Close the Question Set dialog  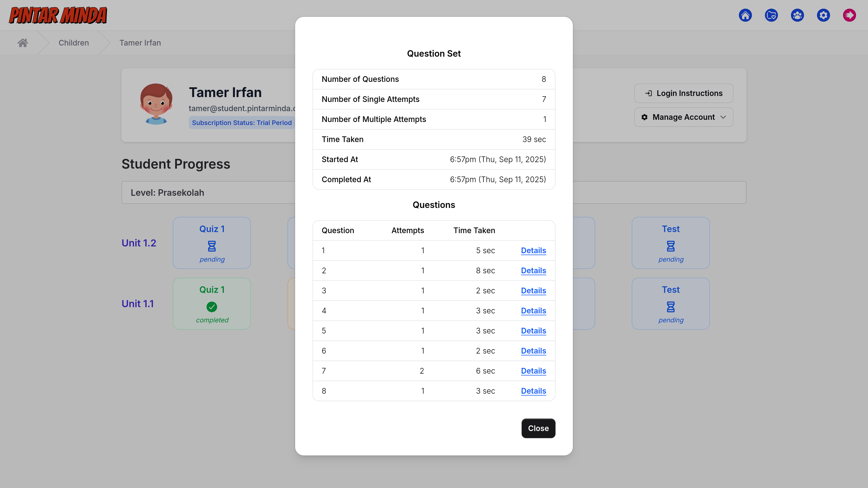(x=538, y=428)
